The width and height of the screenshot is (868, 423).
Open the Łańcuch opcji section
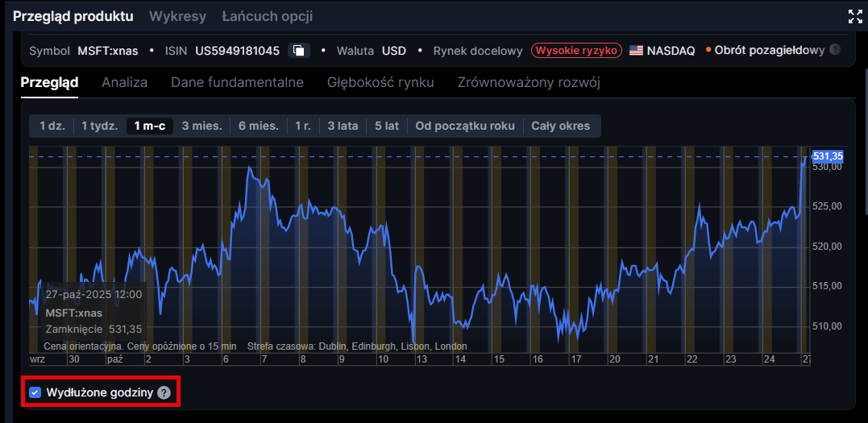point(267,16)
